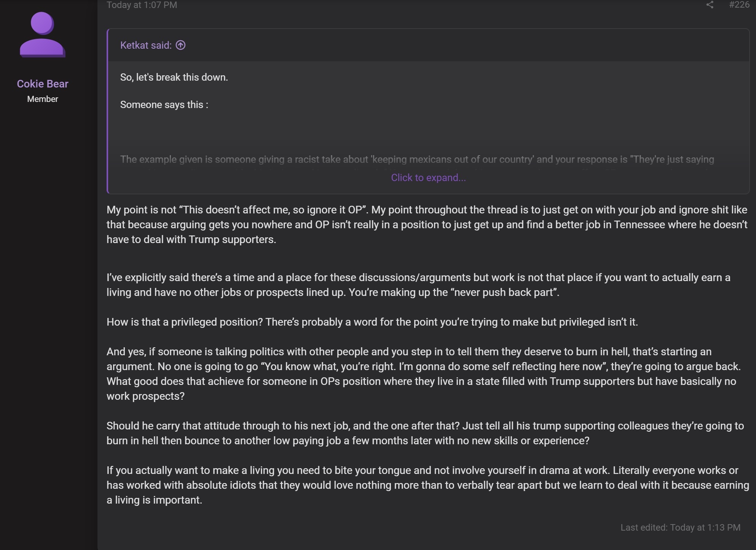Click paragraph starting And yes, if someone
756x550 pixels.
(423, 374)
